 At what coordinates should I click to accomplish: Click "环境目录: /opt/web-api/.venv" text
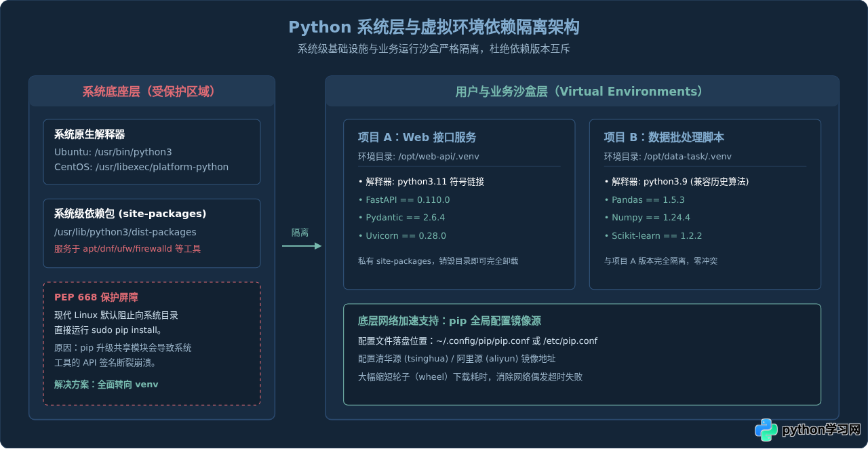419,156
